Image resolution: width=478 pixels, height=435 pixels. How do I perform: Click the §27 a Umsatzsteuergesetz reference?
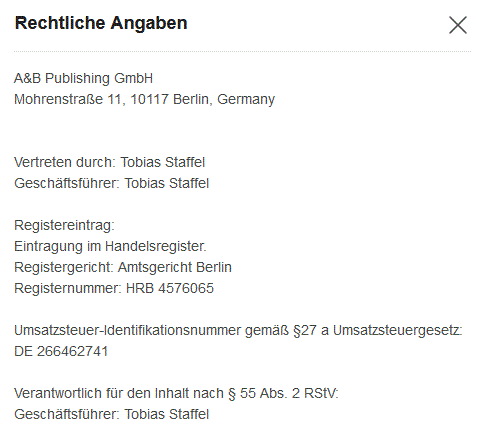pyautogui.click(x=378, y=331)
